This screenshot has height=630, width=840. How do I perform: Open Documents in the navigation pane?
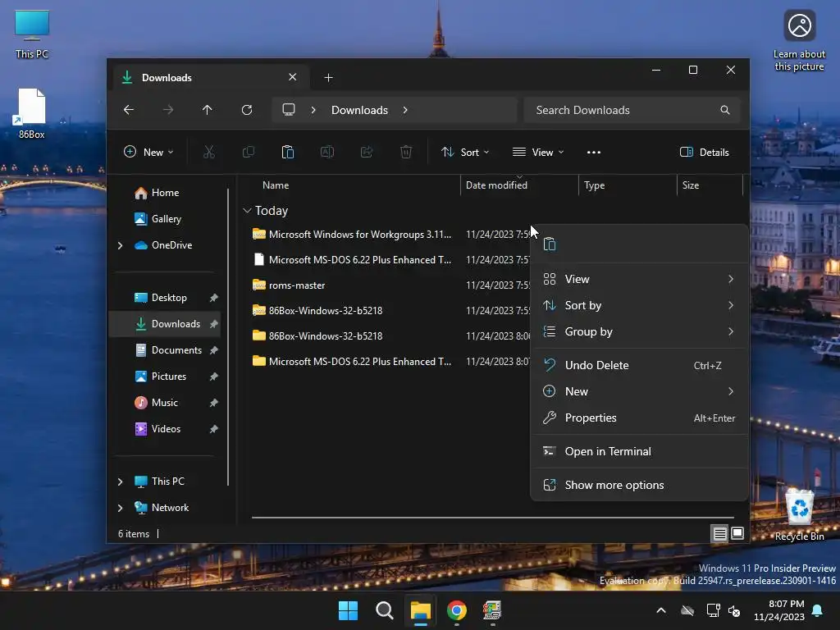click(x=165, y=350)
